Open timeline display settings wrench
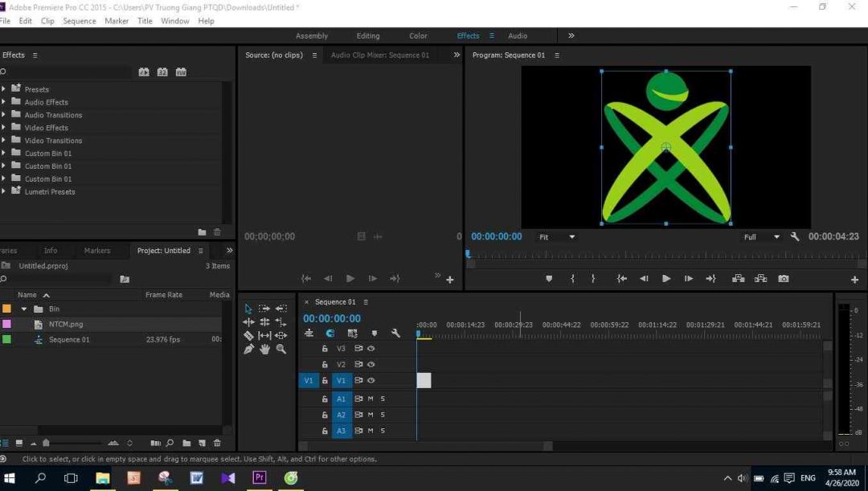Screen dimensions: 868x491 pyautogui.click(x=395, y=333)
